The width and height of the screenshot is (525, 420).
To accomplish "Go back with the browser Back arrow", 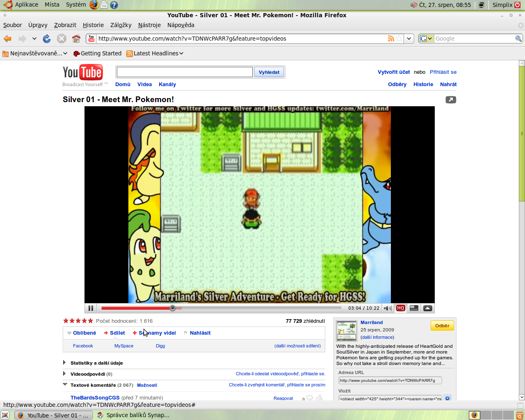I will 7,39.
